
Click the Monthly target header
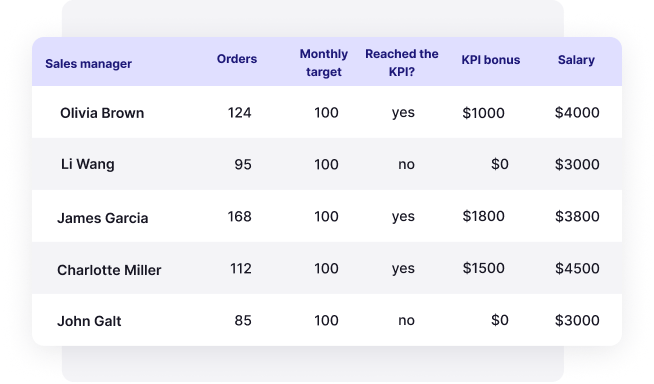pos(324,63)
